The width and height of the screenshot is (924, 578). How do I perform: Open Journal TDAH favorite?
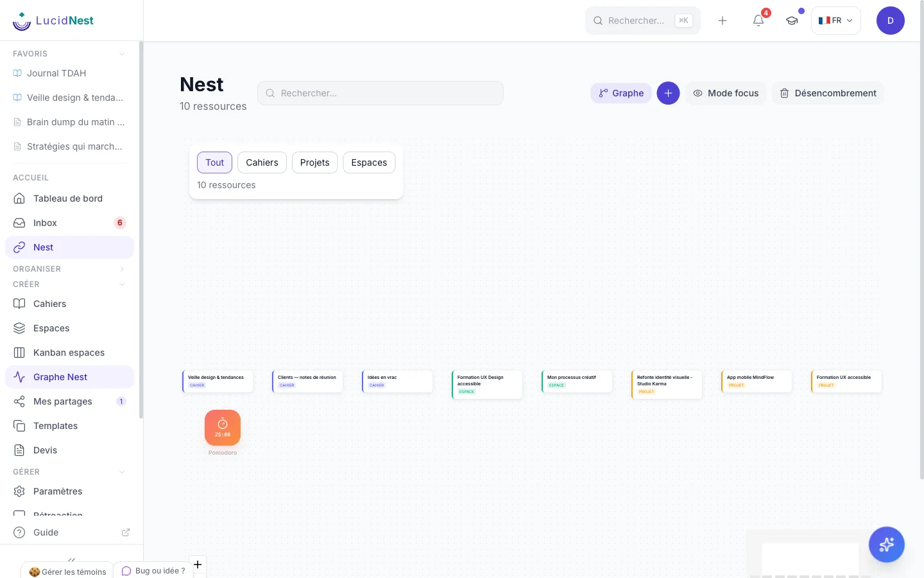click(x=69, y=73)
